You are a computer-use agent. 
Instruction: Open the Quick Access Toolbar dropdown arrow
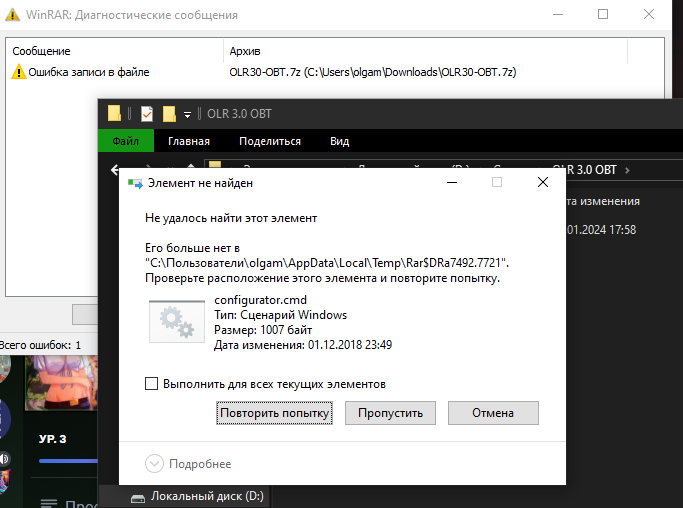coord(187,115)
